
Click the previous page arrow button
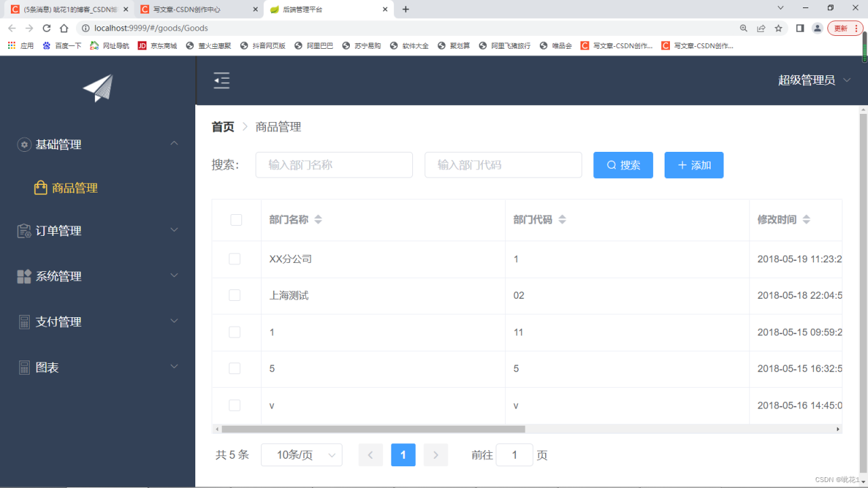pos(371,455)
